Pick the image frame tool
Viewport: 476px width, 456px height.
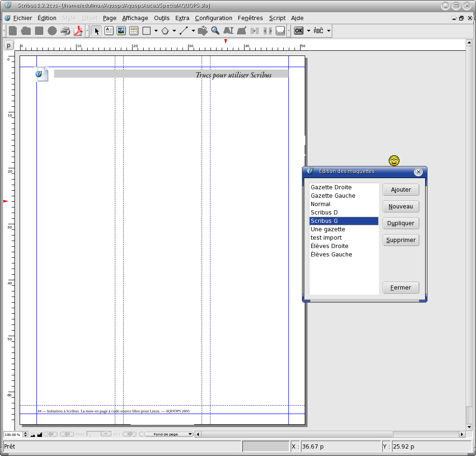(121, 31)
